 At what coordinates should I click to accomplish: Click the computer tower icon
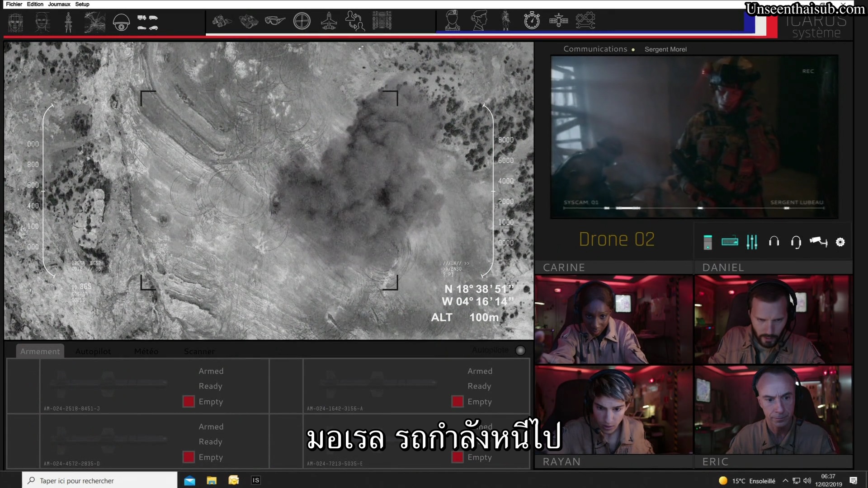pyautogui.click(x=708, y=242)
